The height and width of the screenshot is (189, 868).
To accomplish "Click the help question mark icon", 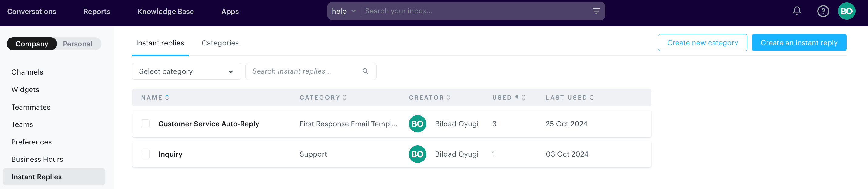I will 823,11.
